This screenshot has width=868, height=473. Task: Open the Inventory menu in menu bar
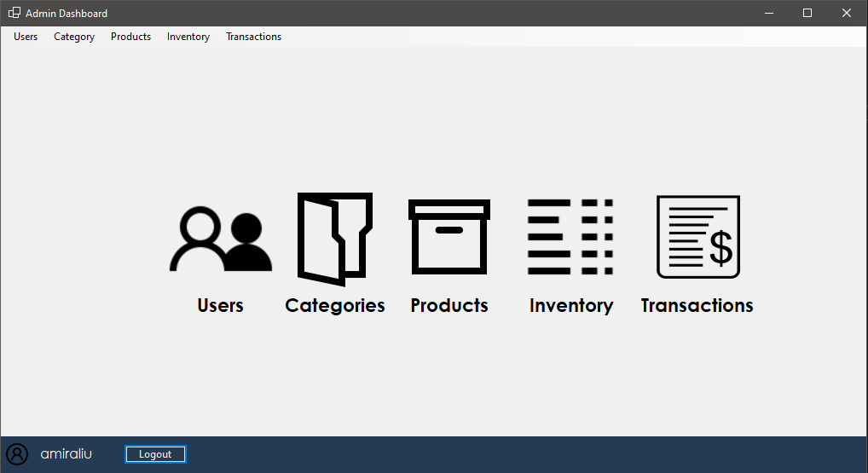[x=188, y=37]
